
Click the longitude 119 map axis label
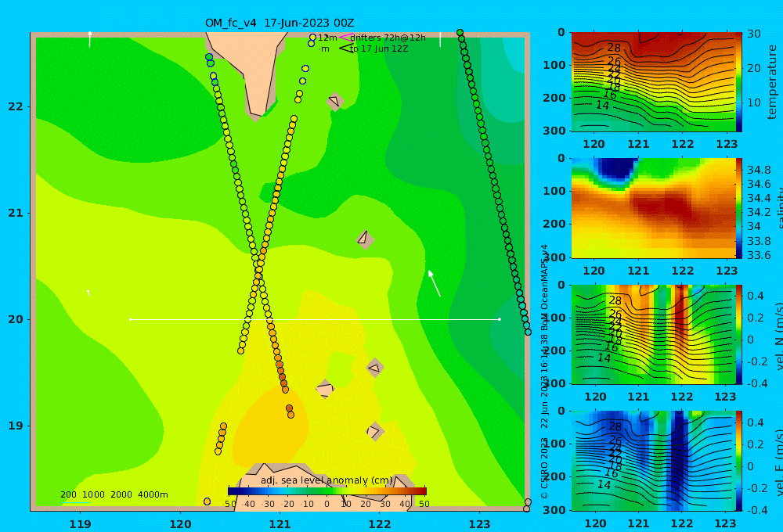(x=81, y=524)
